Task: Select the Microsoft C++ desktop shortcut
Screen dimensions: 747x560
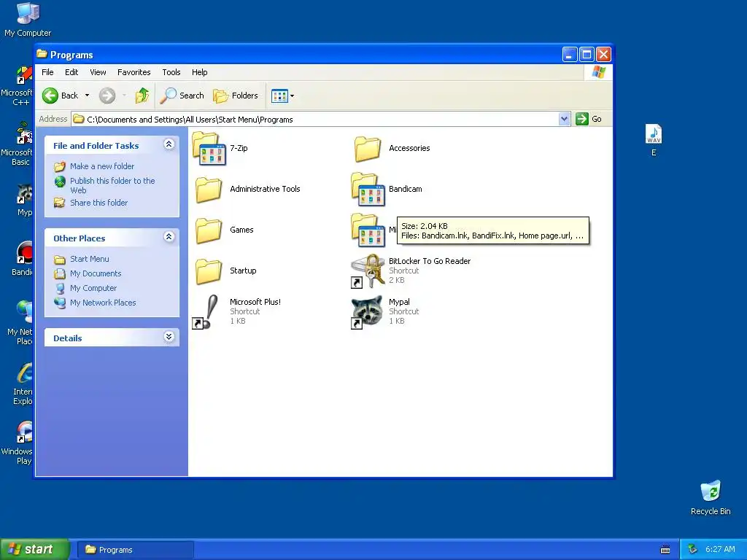Action: click(24, 75)
